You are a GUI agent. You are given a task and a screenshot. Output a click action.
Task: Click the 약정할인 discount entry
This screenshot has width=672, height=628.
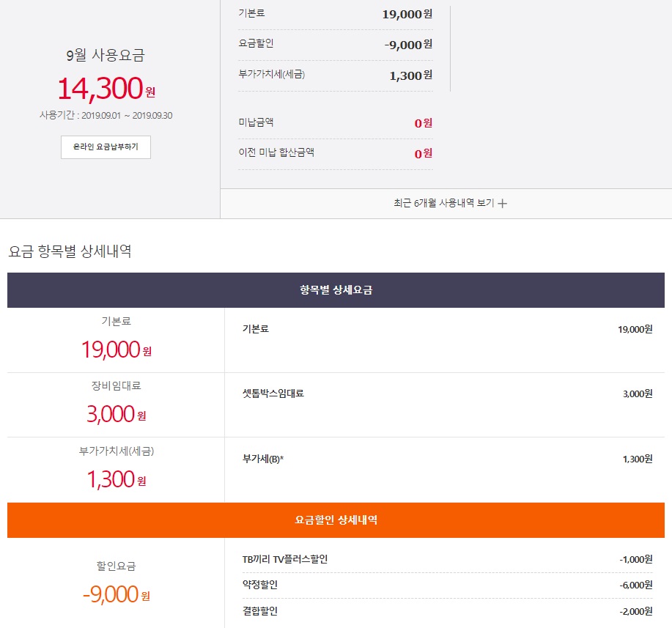(x=260, y=585)
